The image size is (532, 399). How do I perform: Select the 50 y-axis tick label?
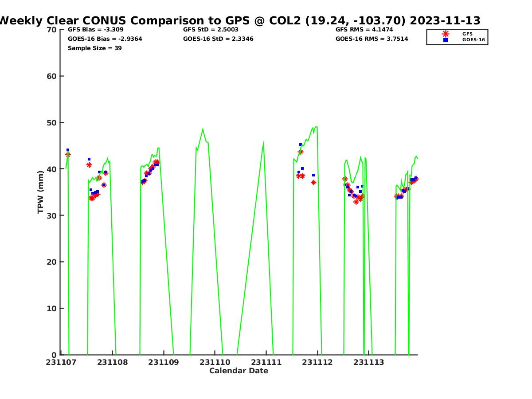[x=51, y=123]
